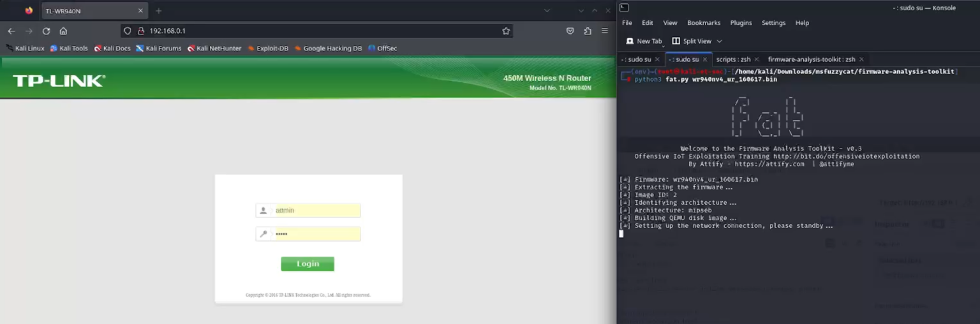The image size is (980, 324).
Task: Open the Kali NetHunter bookmark
Action: (214, 48)
